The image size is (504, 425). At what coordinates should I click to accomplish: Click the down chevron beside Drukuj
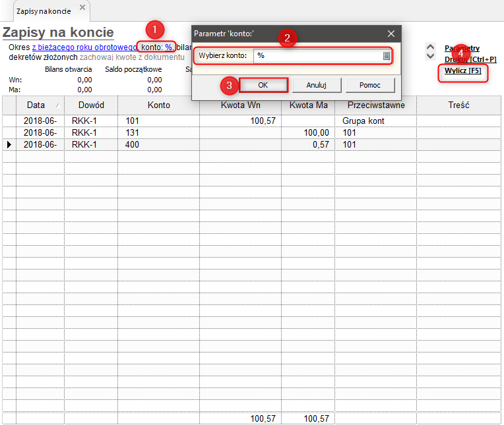tap(430, 56)
